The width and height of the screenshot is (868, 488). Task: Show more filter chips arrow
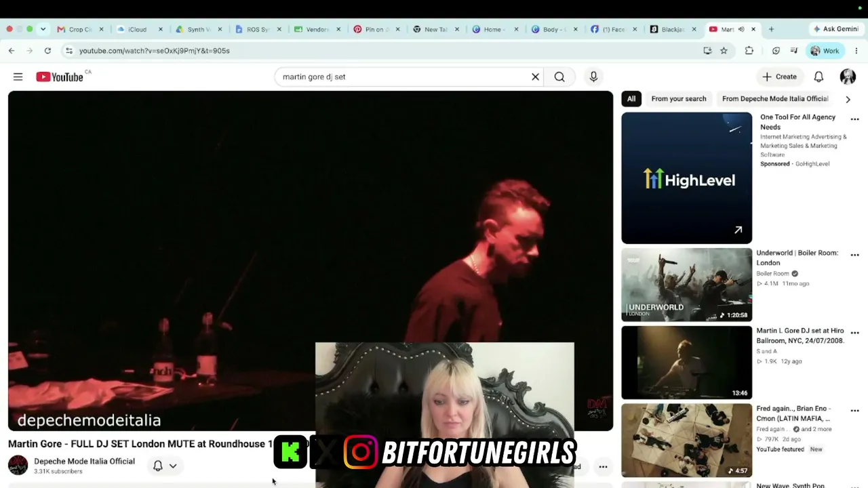[x=848, y=99]
